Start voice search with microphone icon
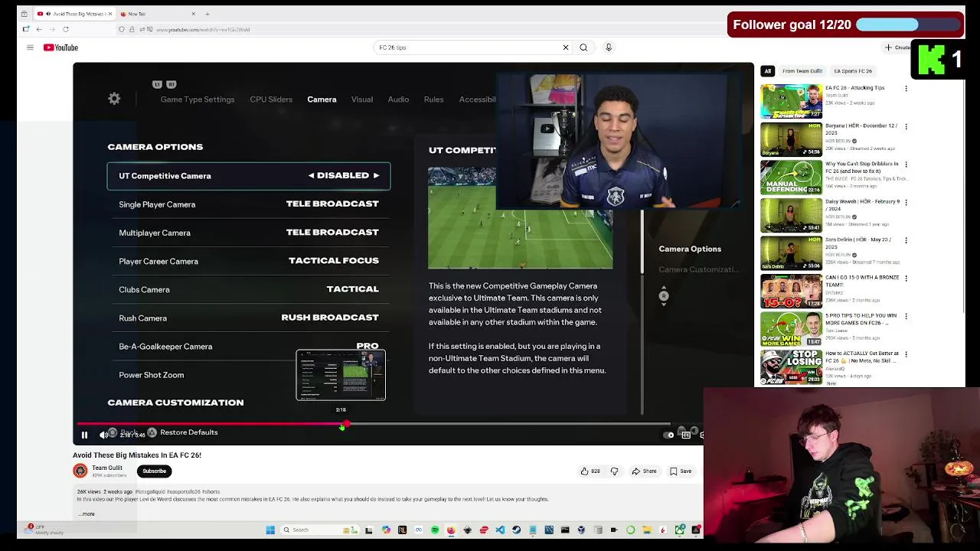 pyautogui.click(x=609, y=47)
